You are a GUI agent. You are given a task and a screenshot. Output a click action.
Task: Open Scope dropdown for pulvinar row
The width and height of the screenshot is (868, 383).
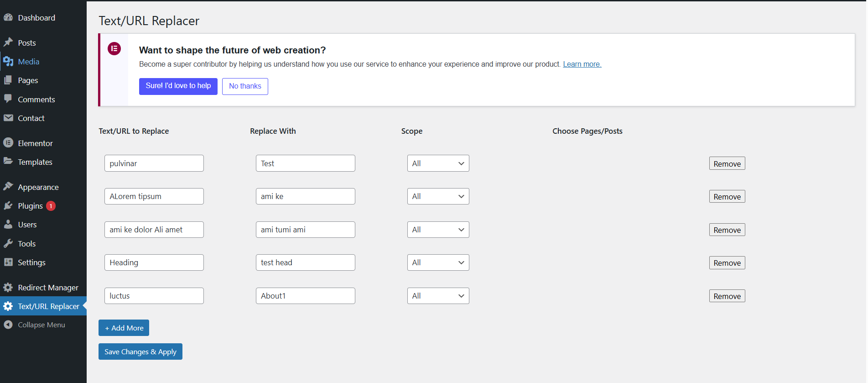click(x=438, y=163)
